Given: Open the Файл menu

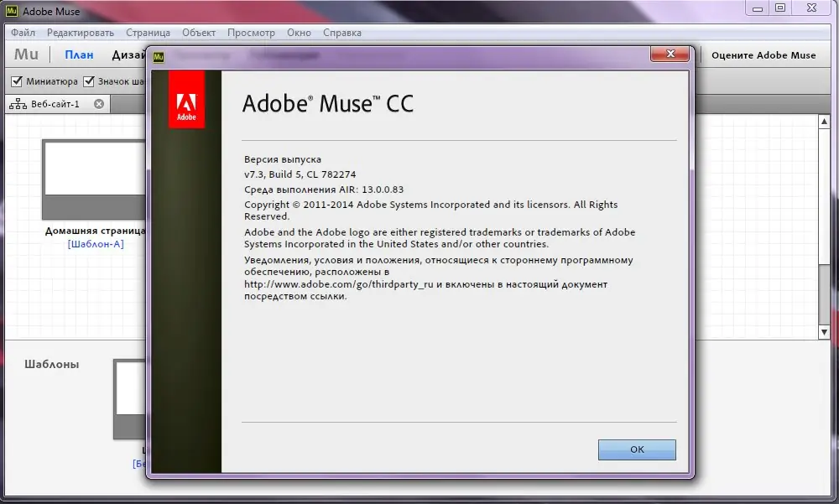Looking at the screenshot, I should click(23, 33).
